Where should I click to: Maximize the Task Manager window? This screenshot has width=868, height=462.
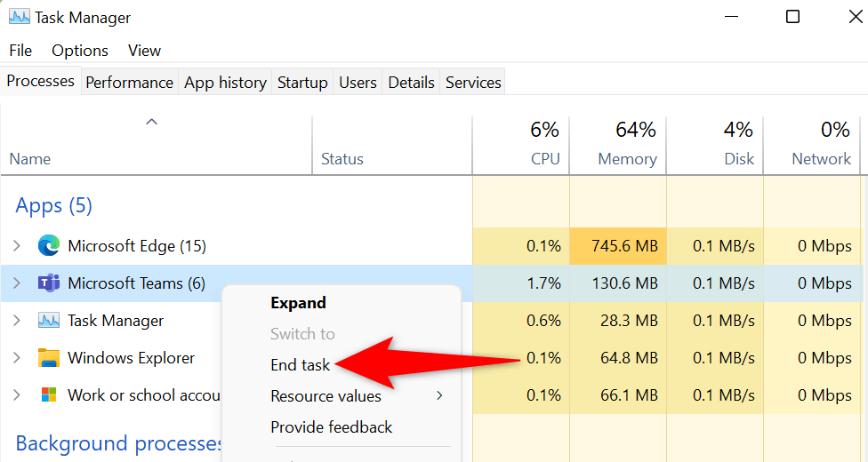pos(792,17)
